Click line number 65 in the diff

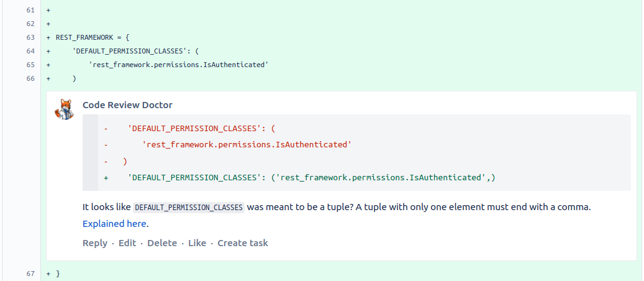30,65
